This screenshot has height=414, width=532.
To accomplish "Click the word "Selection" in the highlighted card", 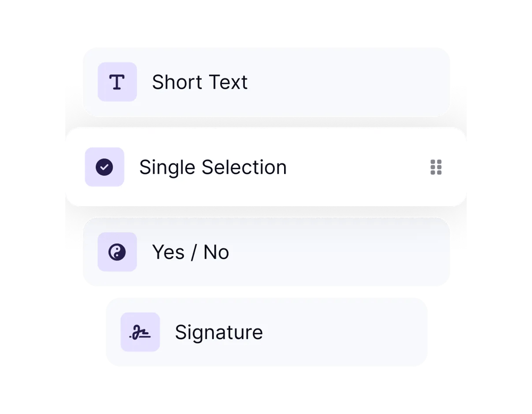I will click(244, 167).
